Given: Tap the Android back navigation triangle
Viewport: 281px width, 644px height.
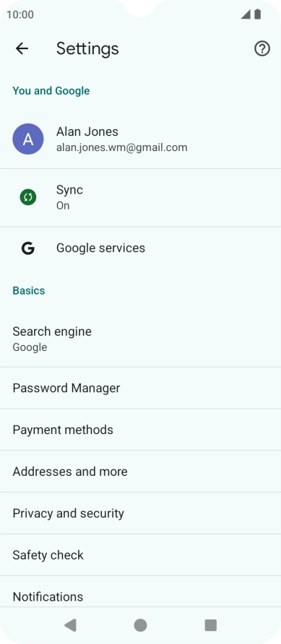Looking at the screenshot, I should (70, 625).
